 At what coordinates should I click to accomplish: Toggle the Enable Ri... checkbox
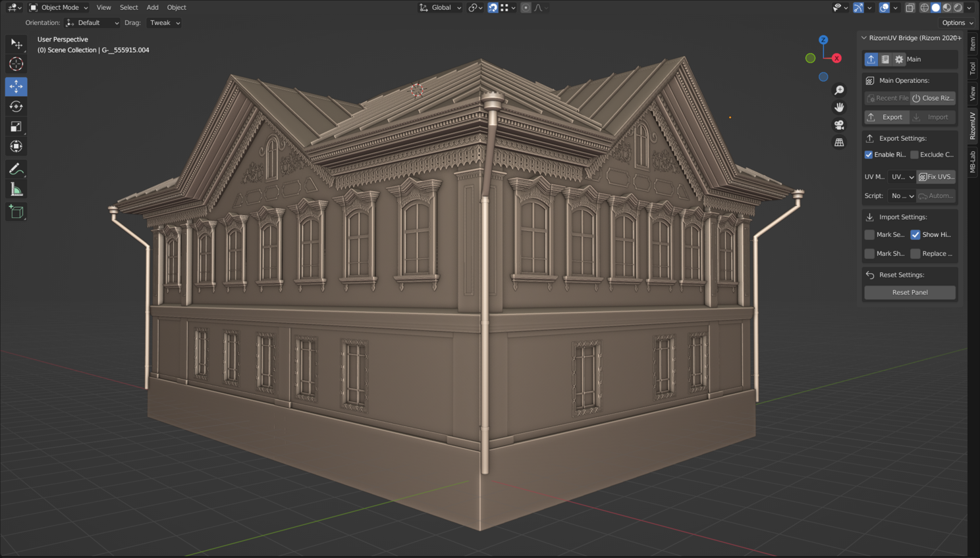869,155
